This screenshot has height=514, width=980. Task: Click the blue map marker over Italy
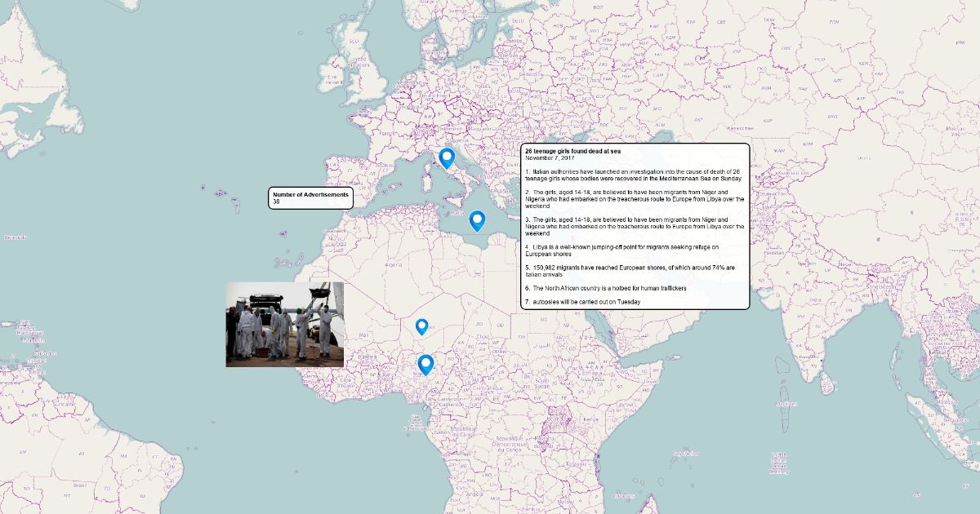(x=446, y=157)
